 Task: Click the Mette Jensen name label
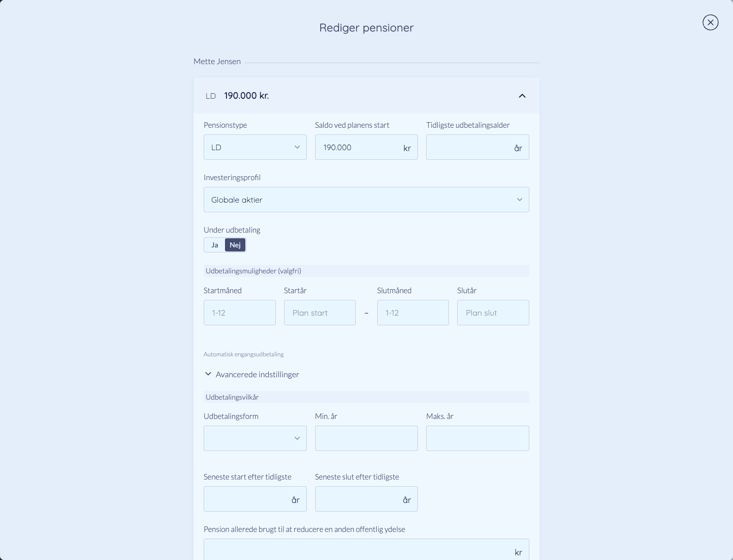[217, 61]
